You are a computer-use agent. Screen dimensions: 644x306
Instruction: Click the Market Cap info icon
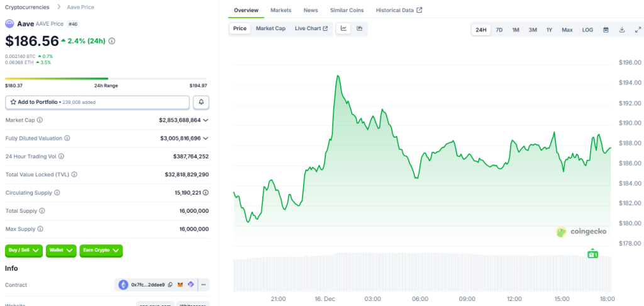[40, 120]
